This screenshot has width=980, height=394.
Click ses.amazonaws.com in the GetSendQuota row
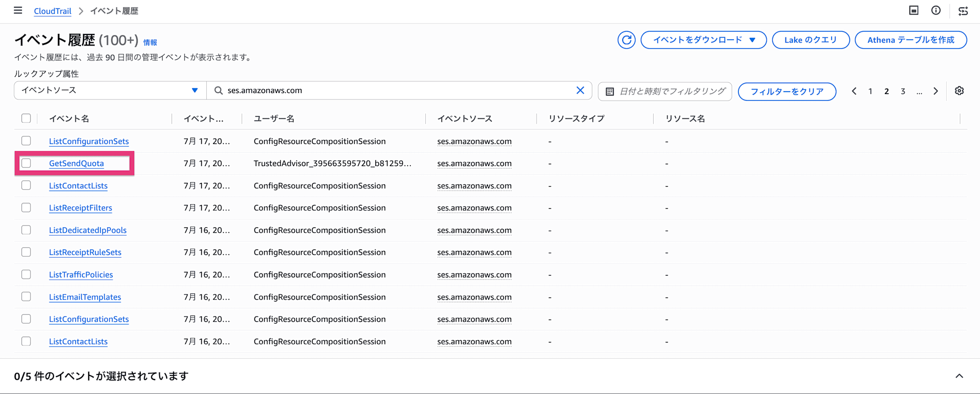click(x=474, y=163)
